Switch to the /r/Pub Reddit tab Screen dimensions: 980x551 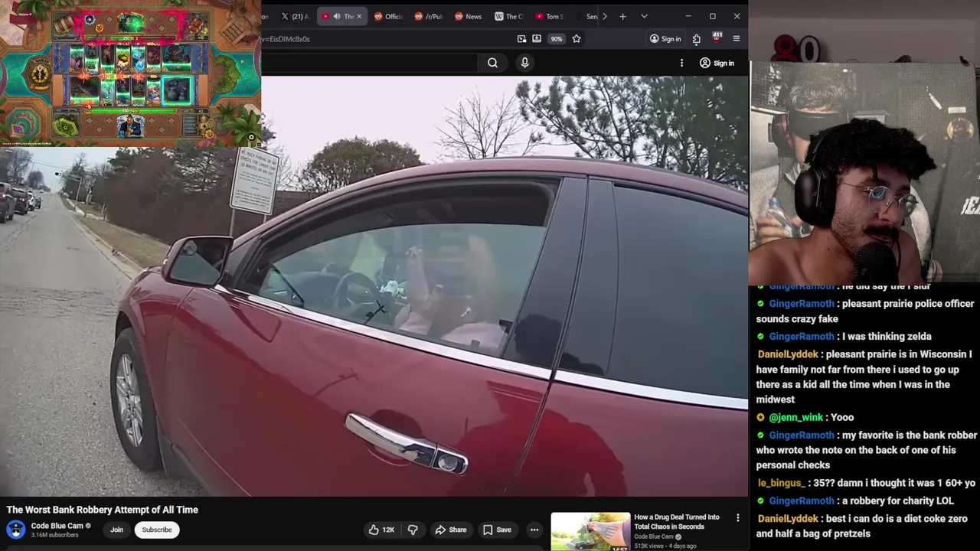click(429, 16)
